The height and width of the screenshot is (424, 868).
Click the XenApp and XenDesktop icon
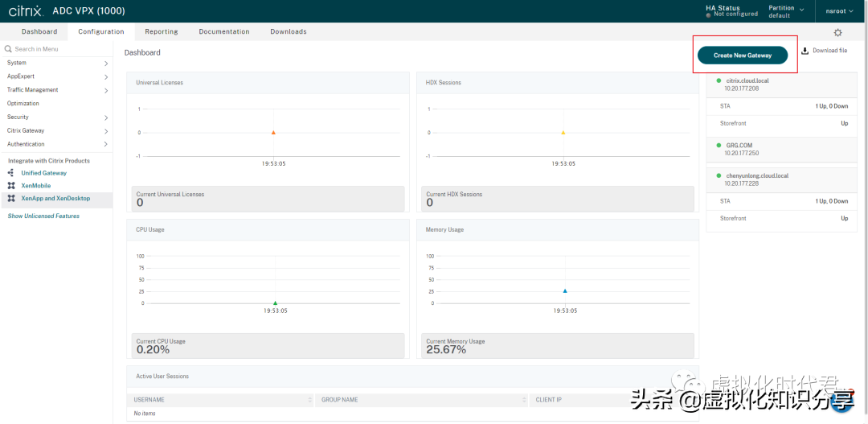(11, 199)
